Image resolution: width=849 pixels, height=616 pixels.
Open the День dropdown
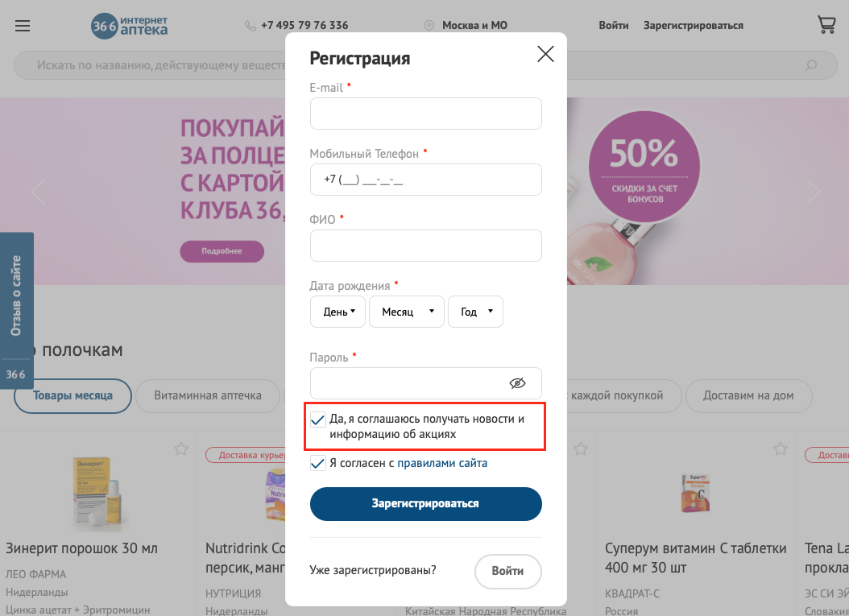338,312
